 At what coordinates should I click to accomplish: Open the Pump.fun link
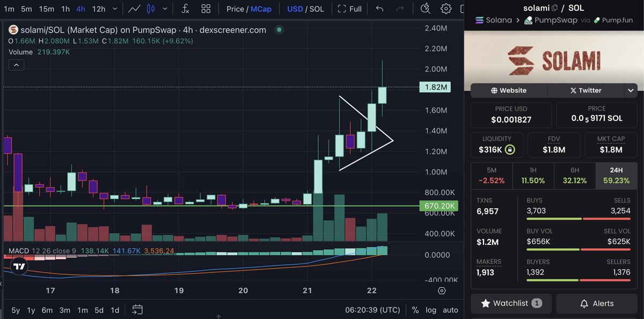coord(613,20)
